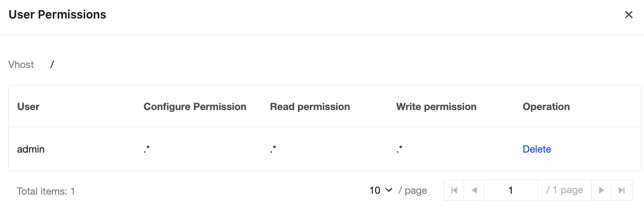Close the User Permissions dialog
This screenshot has width=644, height=209.
[x=629, y=15]
